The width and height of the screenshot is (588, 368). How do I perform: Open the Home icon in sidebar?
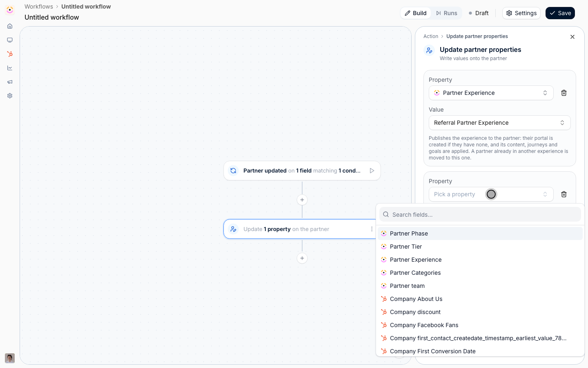(10, 26)
